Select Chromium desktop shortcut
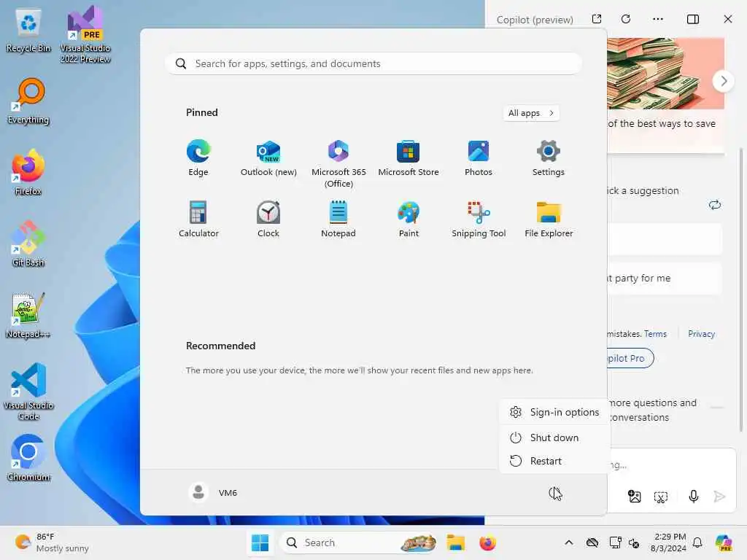The width and height of the screenshot is (747, 560). tap(28, 458)
